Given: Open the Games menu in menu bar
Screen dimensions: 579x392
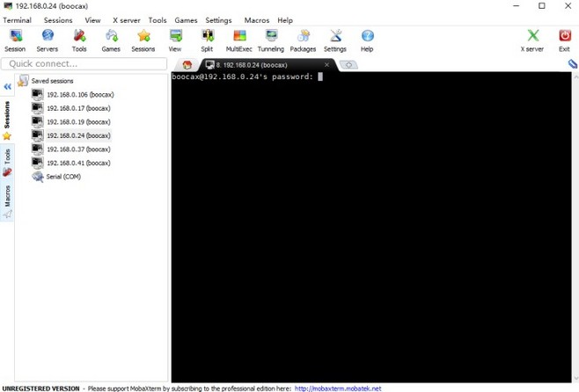Looking at the screenshot, I should point(186,20).
